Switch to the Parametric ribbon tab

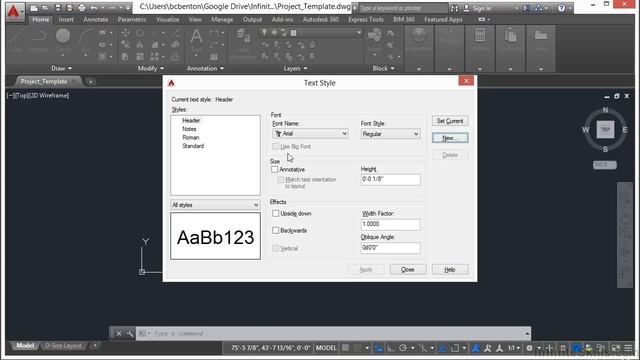pyautogui.click(x=132, y=20)
